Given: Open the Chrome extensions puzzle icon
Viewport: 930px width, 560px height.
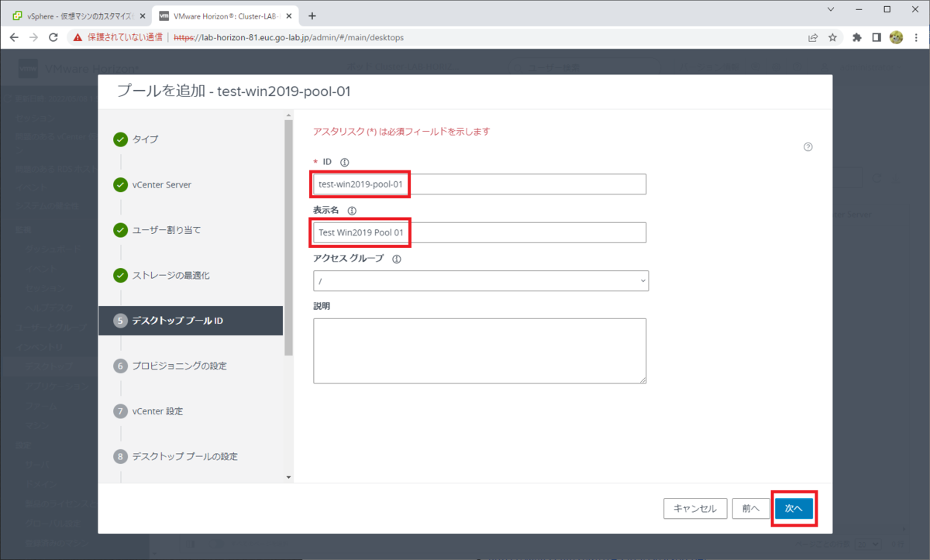Looking at the screenshot, I should point(857,37).
